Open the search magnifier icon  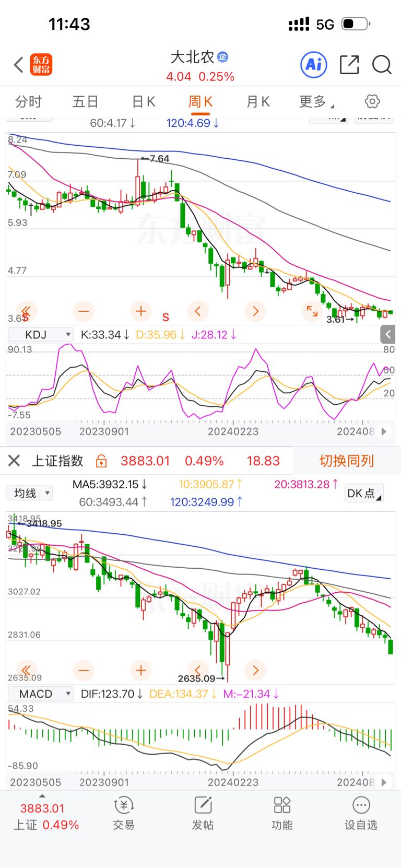tap(382, 65)
